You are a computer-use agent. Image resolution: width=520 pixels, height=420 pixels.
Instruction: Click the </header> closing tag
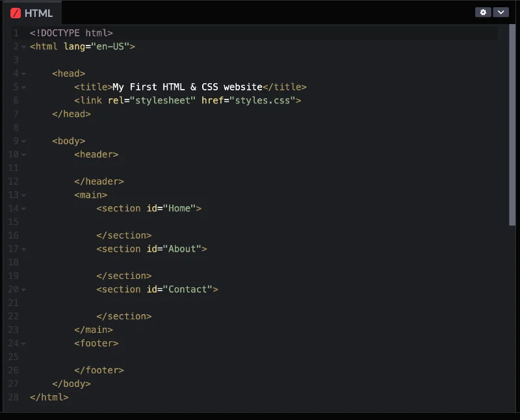pyautogui.click(x=99, y=181)
